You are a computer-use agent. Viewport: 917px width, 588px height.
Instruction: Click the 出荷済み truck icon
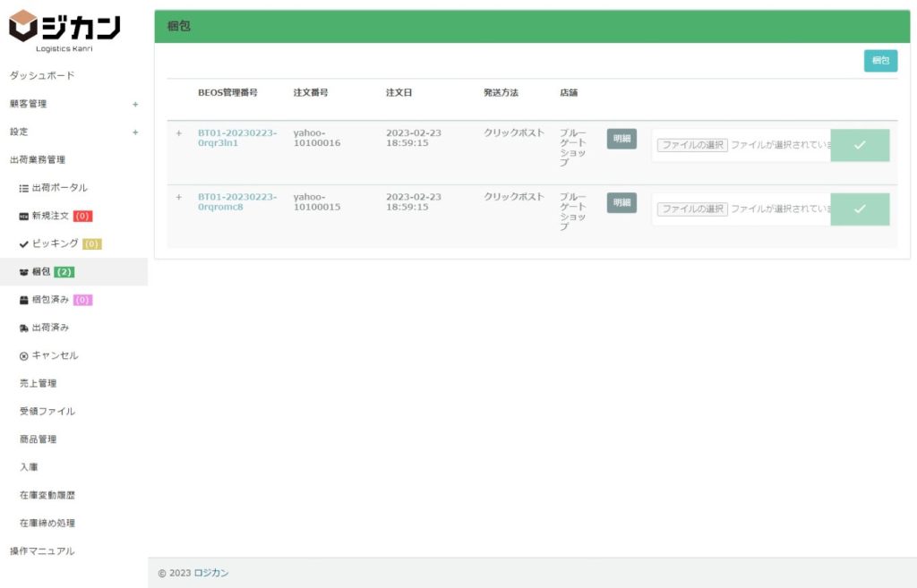(x=24, y=328)
